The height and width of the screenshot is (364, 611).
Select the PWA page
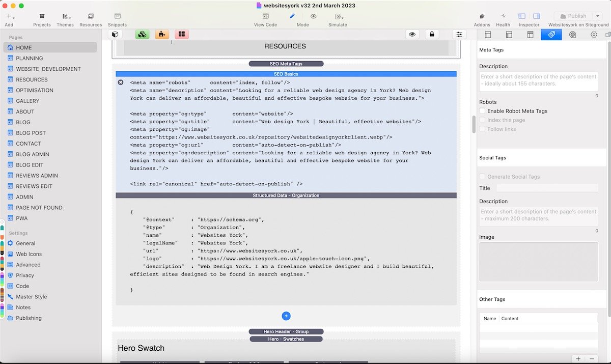pyautogui.click(x=50, y=218)
